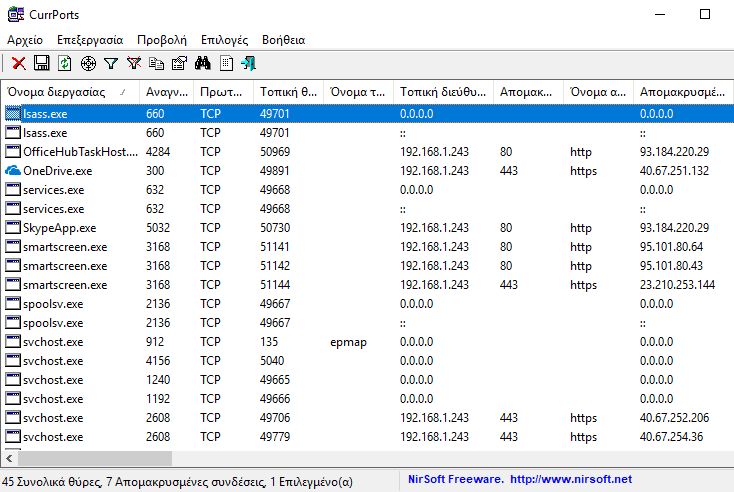Screen dimensions: 734x492
Task: Click the status bar ports count text
Action: 177,482
